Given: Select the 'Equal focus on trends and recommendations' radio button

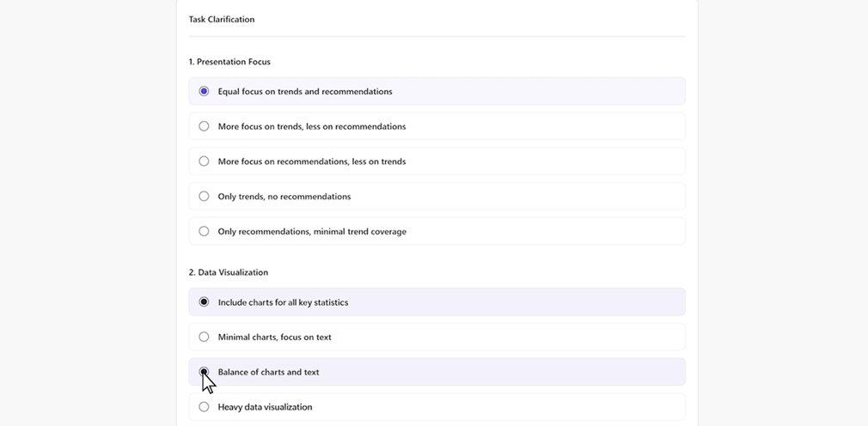Looking at the screenshot, I should [204, 91].
